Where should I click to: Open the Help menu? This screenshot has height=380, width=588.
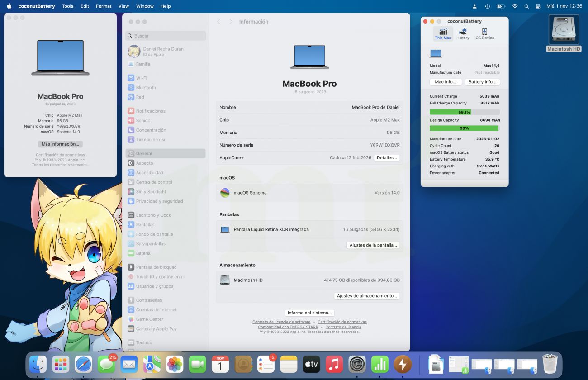point(166,6)
